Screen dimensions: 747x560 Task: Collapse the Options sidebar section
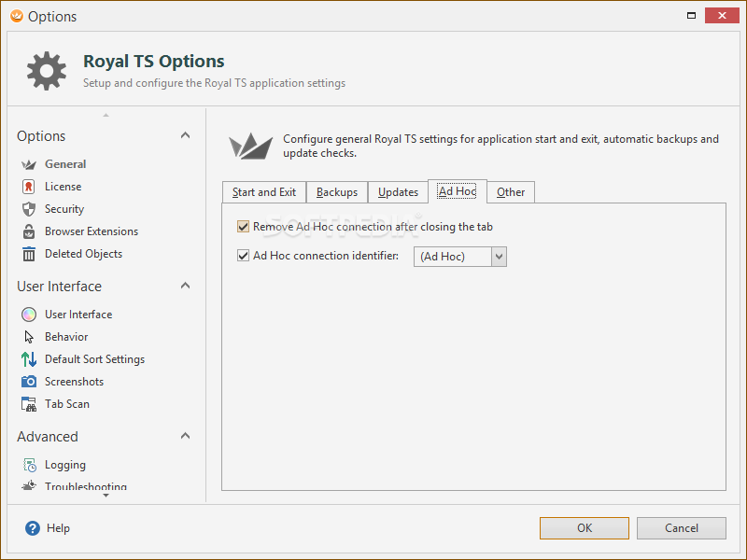[x=185, y=135]
